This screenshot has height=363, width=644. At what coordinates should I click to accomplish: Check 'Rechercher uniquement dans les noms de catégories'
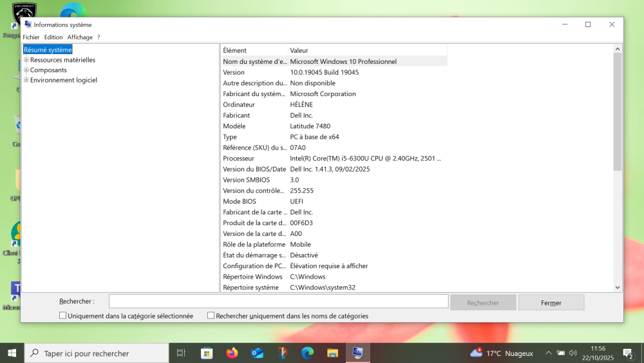pyautogui.click(x=211, y=316)
